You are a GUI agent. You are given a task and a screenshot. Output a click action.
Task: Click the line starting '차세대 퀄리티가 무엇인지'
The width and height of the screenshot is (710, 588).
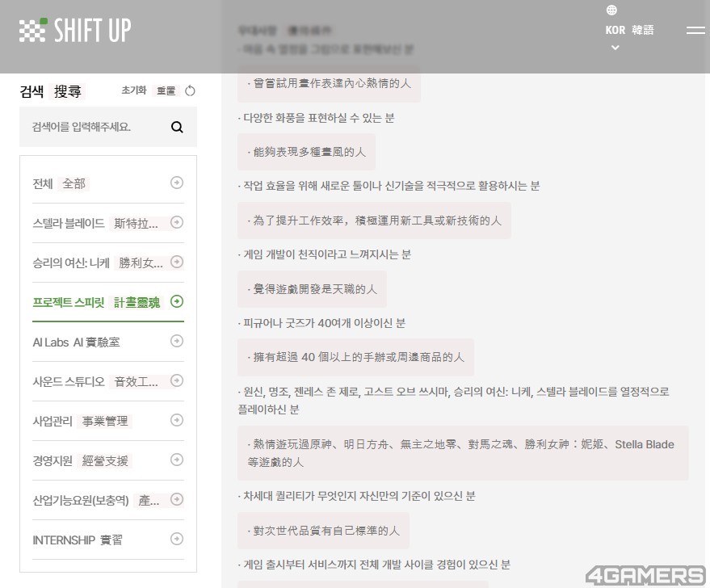(357, 496)
